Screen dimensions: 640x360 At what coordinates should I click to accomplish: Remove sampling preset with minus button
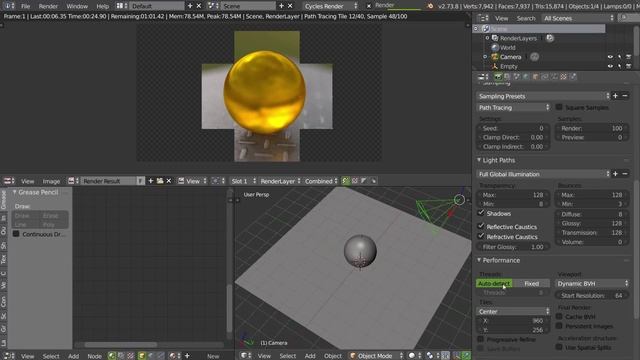(625, 96)
